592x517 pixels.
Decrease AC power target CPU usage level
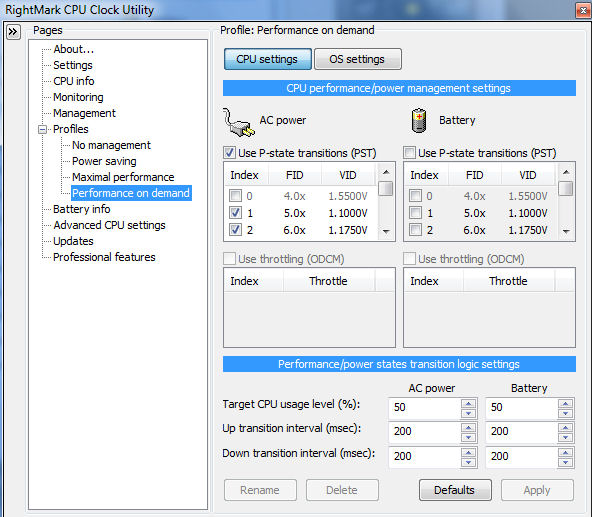(469, 413)
